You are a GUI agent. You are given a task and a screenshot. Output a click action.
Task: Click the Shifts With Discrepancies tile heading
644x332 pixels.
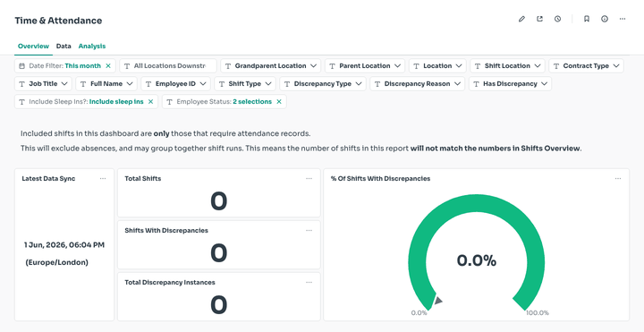pyautogui.click(x=166, y=231)
